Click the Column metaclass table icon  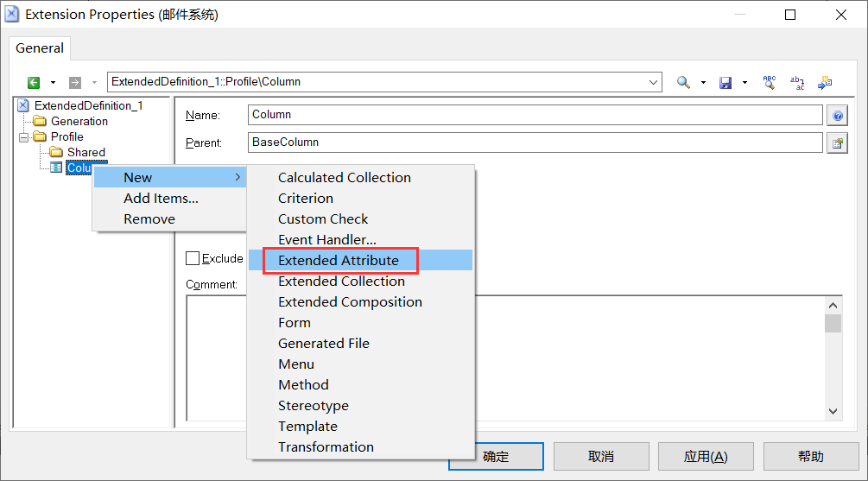pyautogui.click(x=56, y=168)
